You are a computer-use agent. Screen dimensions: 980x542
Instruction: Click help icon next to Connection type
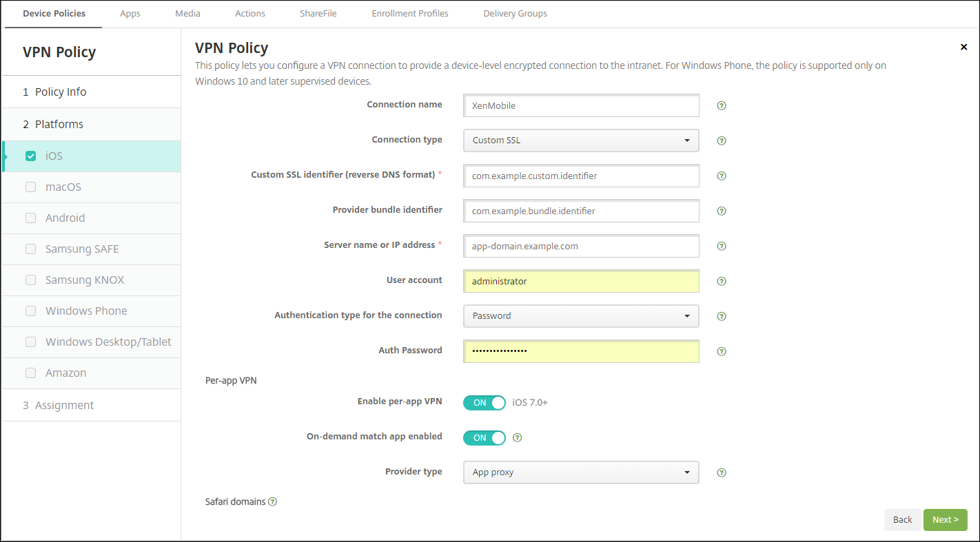click(x=722, y=140)
